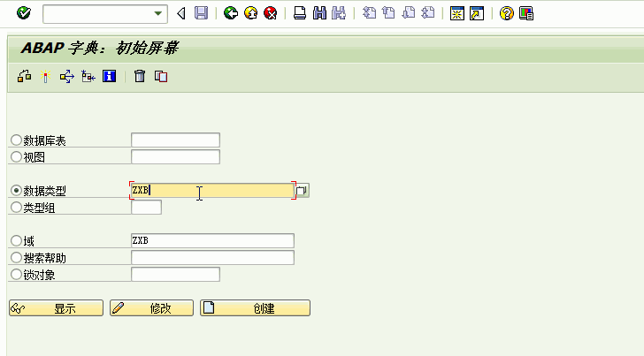Click the 修改 button
Screen dimensions: 644x356
click(151, 307)
